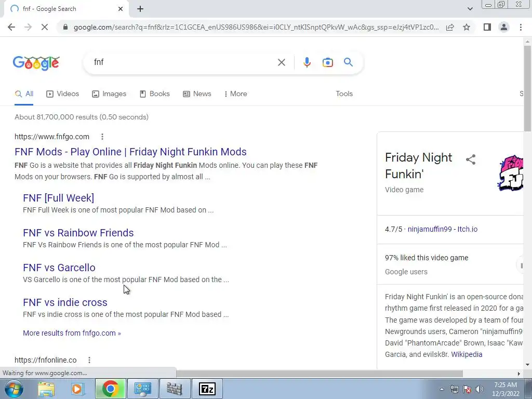532x399 pixels.
Task: Search by image with camera icon
Action: point(327,62)
